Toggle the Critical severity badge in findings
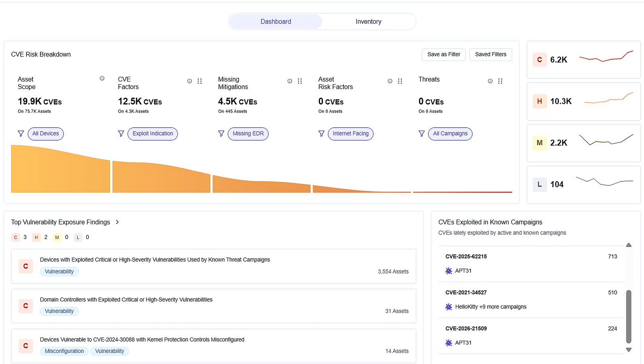Screen dimensions: 644x364 coord(16,237)
